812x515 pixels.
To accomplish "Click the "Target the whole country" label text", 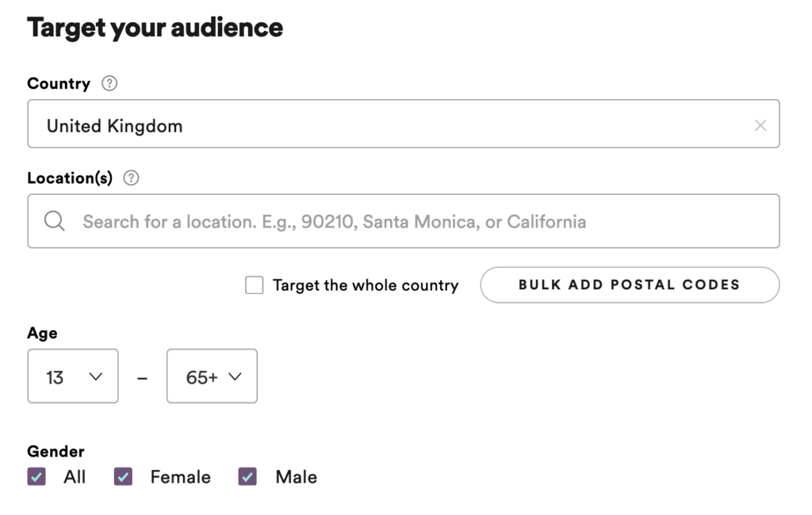I will point(366,285).
